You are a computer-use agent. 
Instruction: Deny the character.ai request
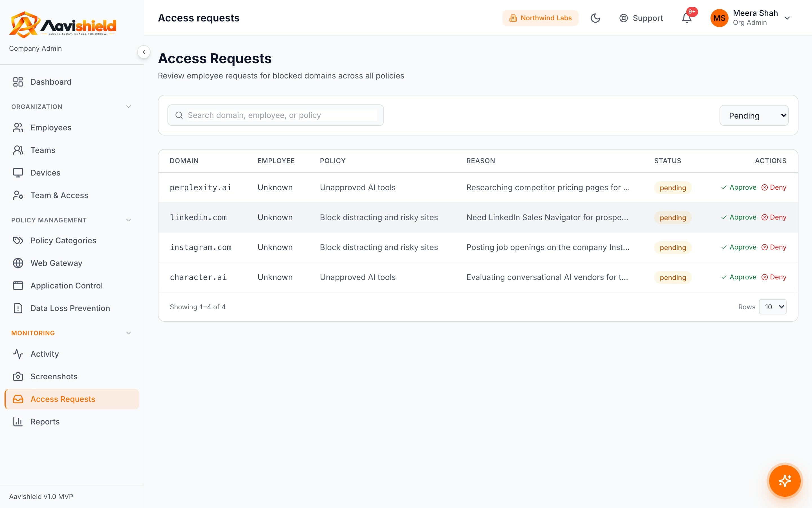click(x=774, y=277)
